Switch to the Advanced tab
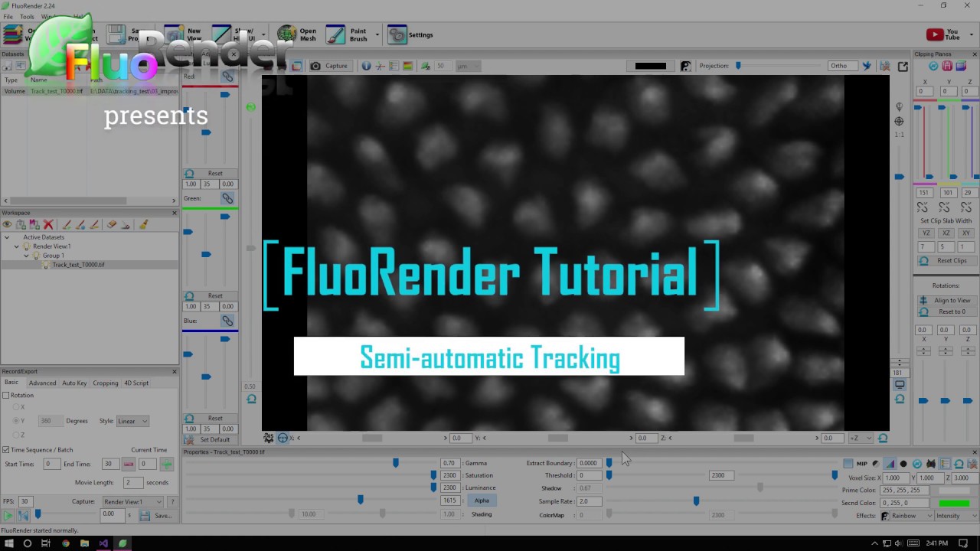The height and width of the screenshot is (551, 980). click(42, 383)
